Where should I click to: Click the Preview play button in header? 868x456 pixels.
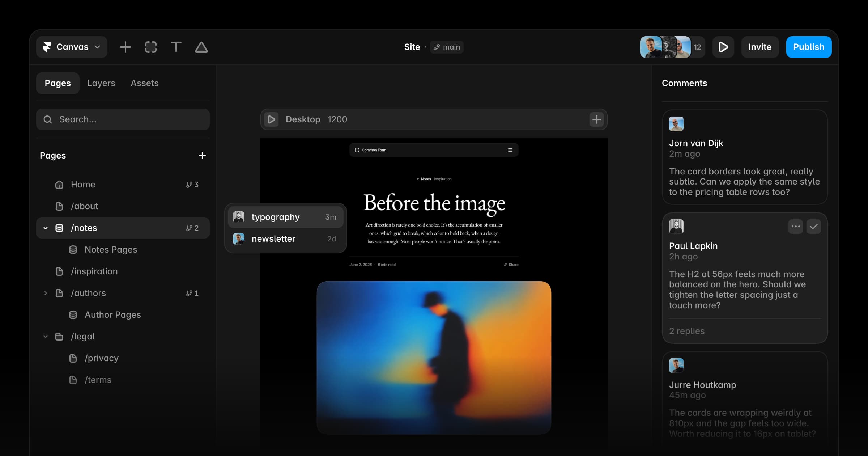pos(723,47)
